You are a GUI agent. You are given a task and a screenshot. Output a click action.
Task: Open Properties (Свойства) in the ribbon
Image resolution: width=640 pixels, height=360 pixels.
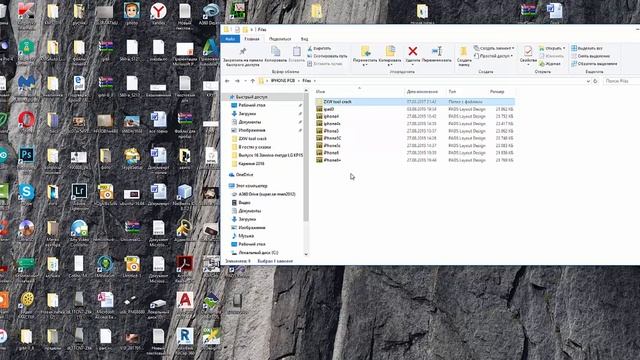pyautogui.click(x=528, y=54)
